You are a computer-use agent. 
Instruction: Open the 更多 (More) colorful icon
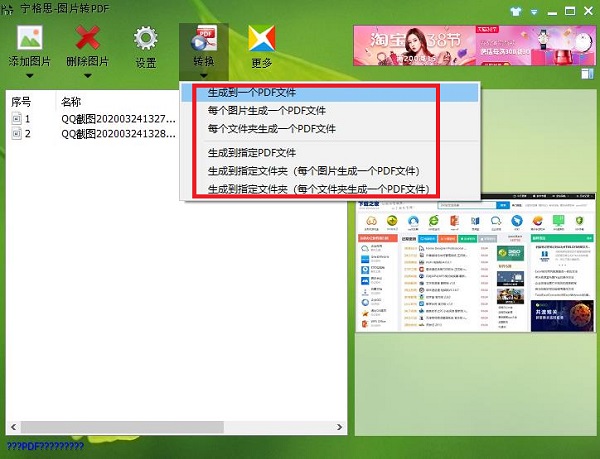[x=262, y=38]
